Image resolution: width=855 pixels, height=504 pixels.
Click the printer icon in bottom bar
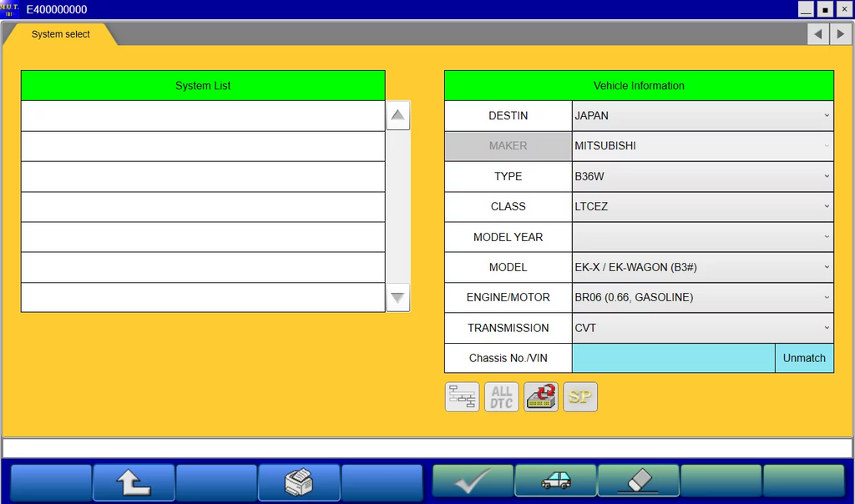pyautogui.click(x=299, y=482)
